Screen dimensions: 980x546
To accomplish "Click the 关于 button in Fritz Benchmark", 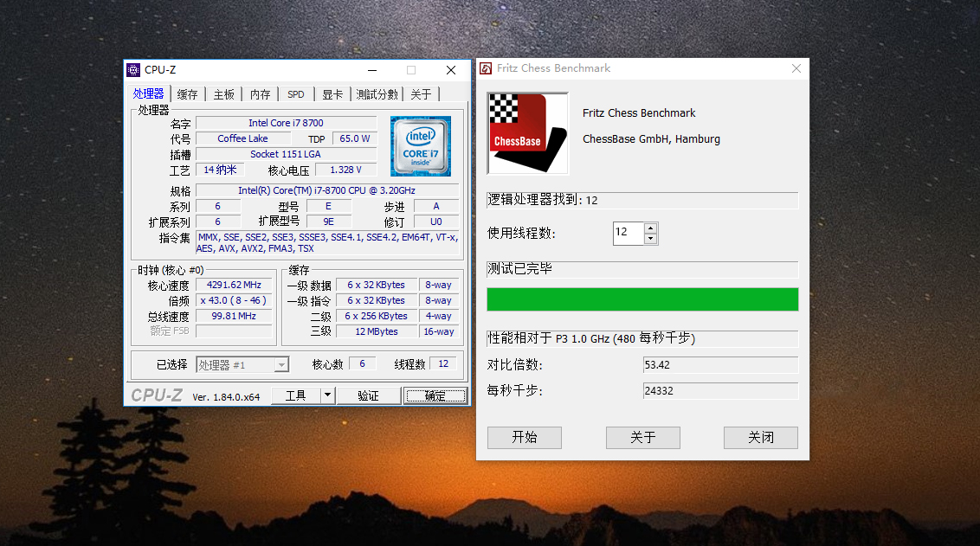I will click(643, 437).
